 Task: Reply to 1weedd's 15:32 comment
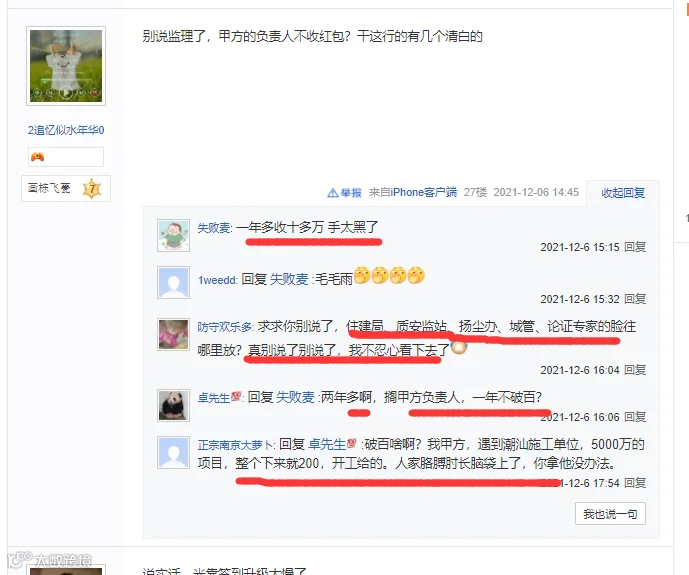tap(635, 299)
